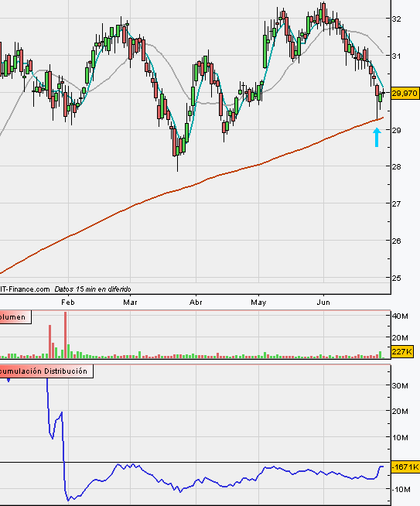Click the 25 price axis label
Screen dimensions: 420x506
(397, 278)
